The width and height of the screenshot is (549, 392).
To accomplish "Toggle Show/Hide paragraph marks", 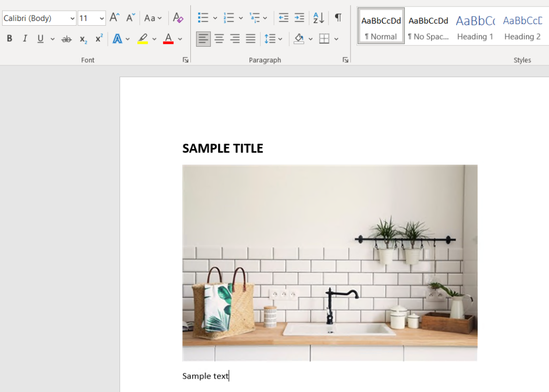I will [x=338, y=18].
